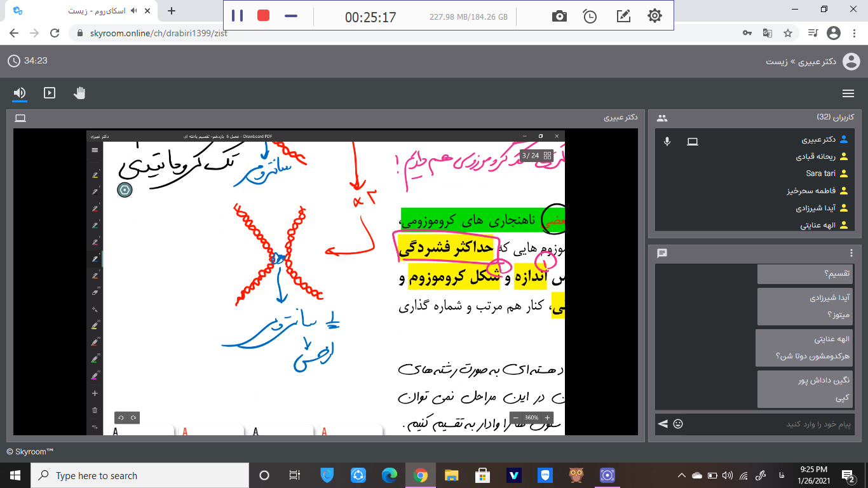
Task: Open chat panel options menu
Action: 851,253
